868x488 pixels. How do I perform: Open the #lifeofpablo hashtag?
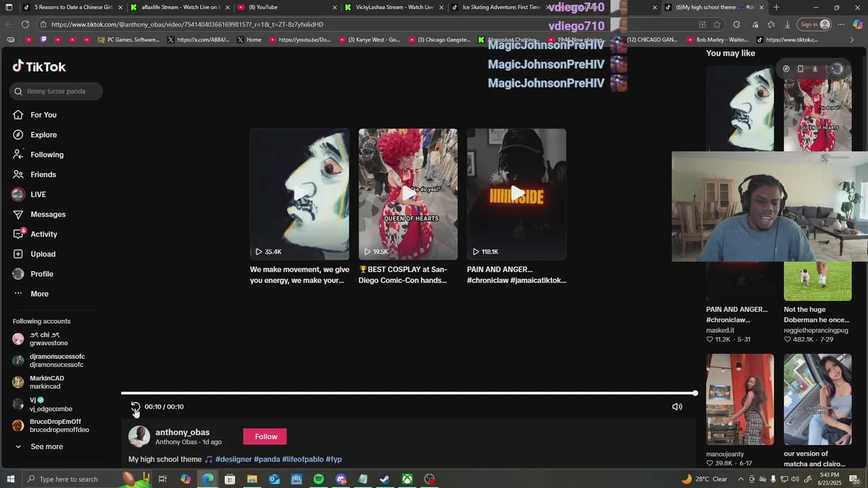[302, 460]
